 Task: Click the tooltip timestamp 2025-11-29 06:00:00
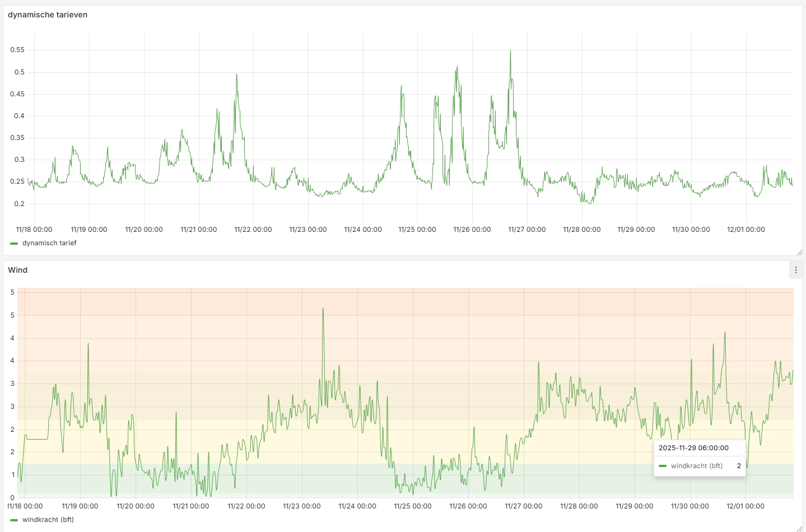coord(693,448)
